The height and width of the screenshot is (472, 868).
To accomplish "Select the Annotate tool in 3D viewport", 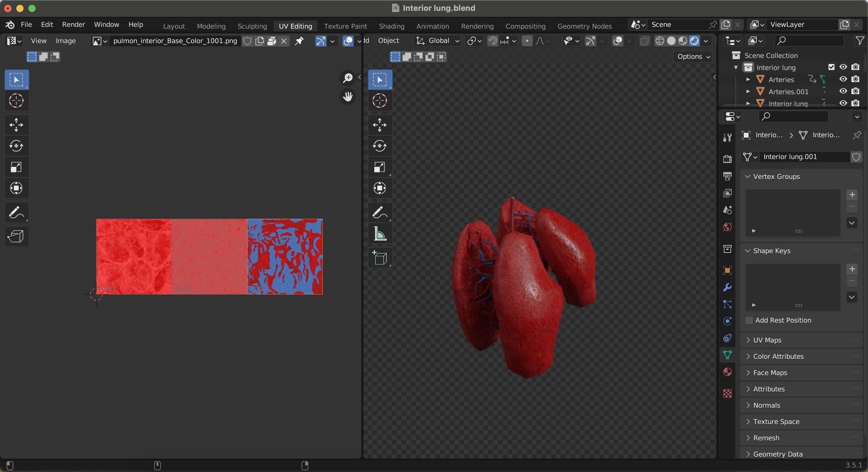I will [380, 213].
